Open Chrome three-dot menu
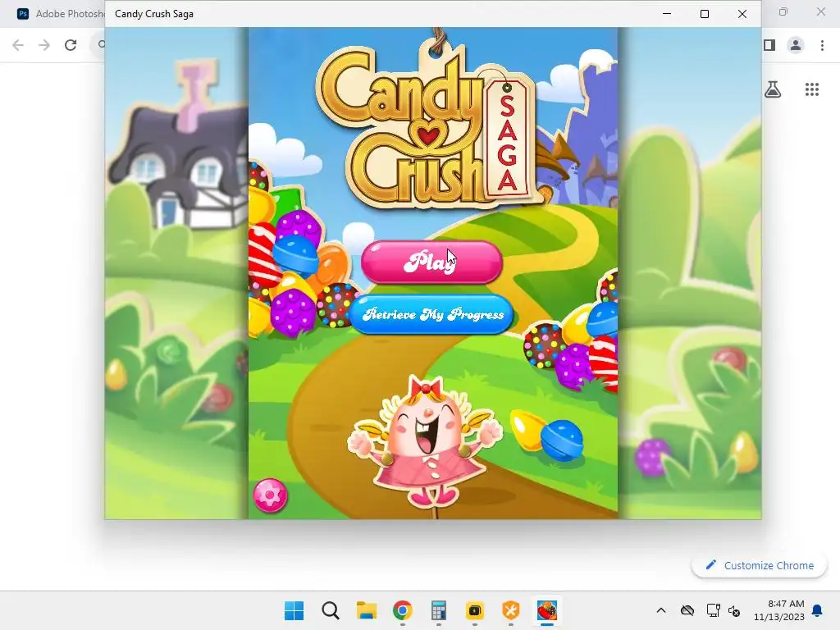The width and height of the screenshot is (840, 630). (822, 45)
